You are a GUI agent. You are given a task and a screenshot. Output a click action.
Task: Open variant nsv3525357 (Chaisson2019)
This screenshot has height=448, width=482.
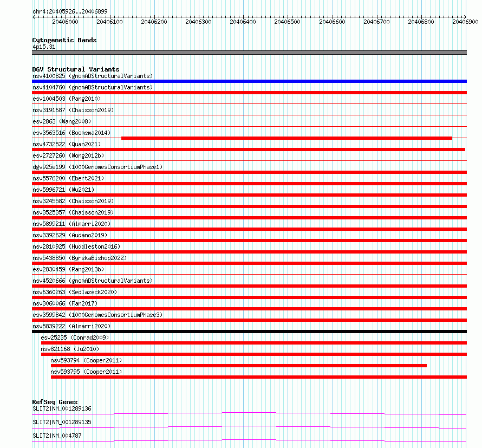pos(73,212)
